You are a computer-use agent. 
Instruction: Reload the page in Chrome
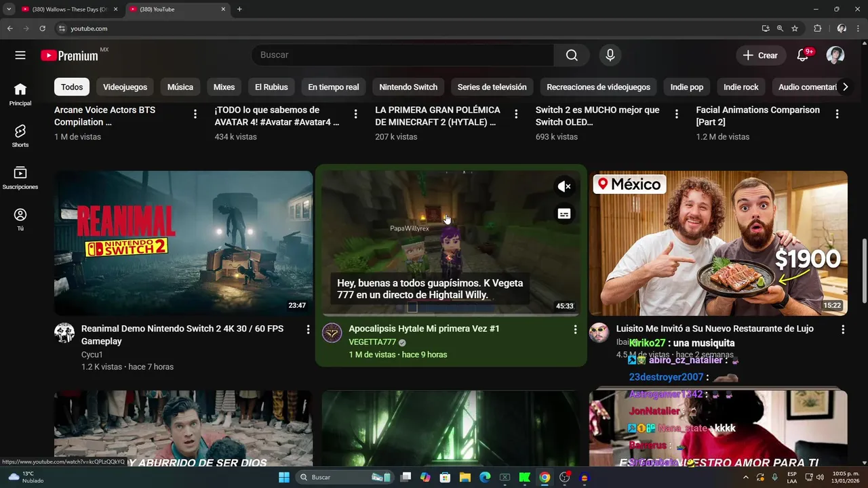pos(42,28)
